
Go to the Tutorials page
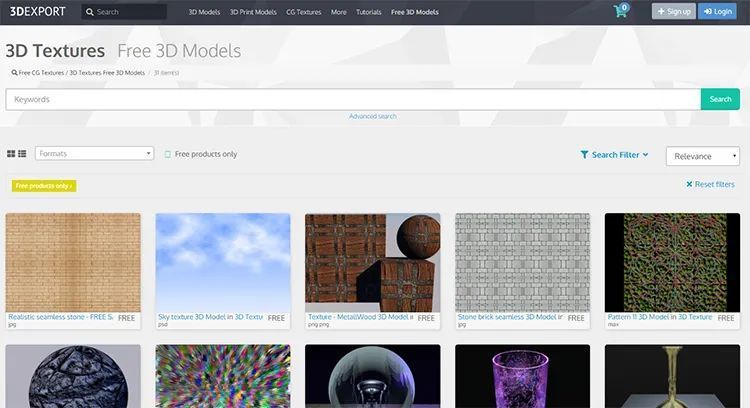click(x=369, y=12)
